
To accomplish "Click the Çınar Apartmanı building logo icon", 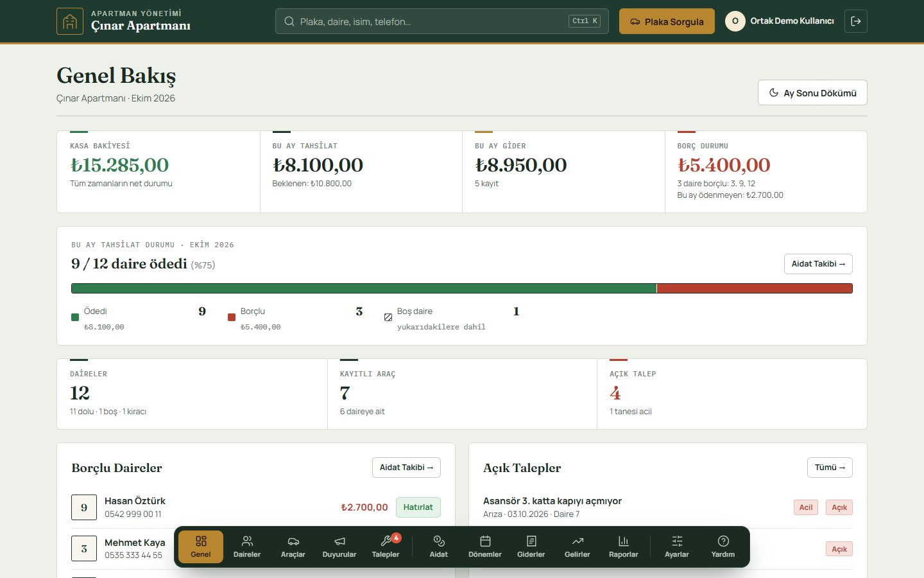I will (70, 21).
